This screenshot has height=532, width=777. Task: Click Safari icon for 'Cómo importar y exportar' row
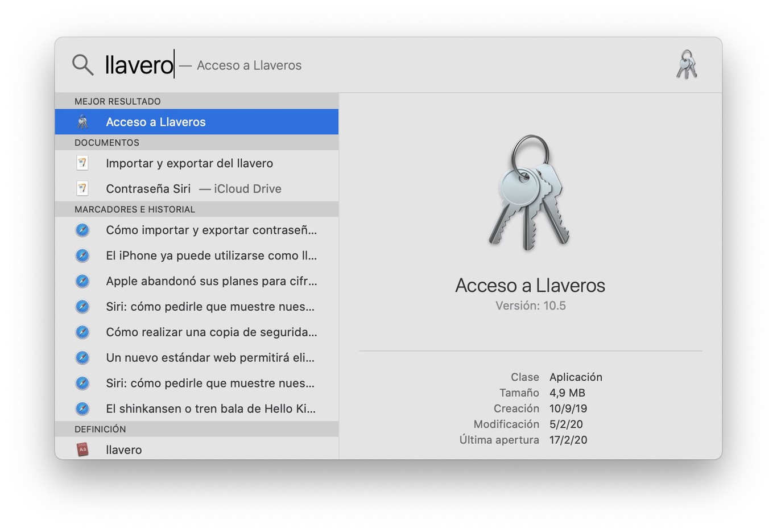tap(82, 230)
